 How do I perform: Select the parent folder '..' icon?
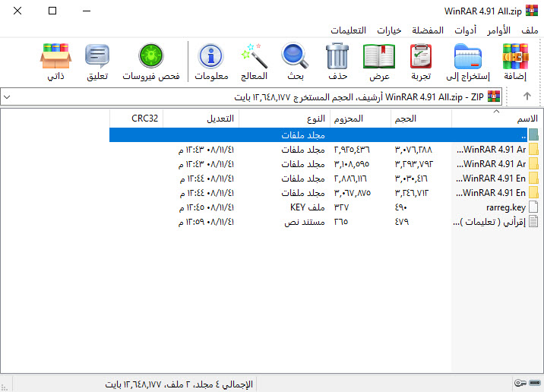click(x=533, y=135)
